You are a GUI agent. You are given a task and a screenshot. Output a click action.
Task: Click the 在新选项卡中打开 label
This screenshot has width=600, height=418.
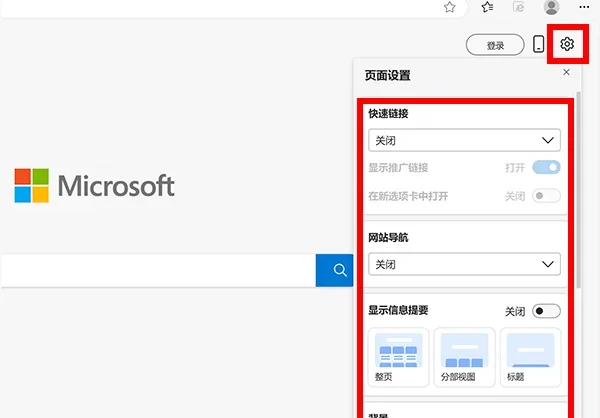(408, 196)
